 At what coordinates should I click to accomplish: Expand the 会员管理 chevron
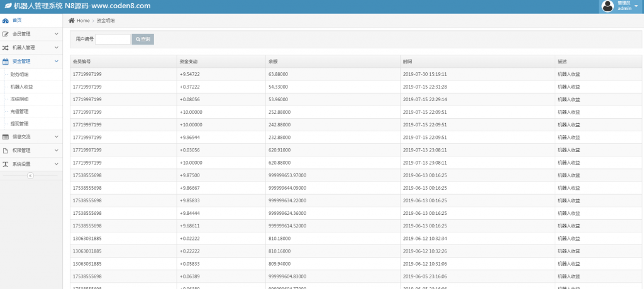coord(56,34)
